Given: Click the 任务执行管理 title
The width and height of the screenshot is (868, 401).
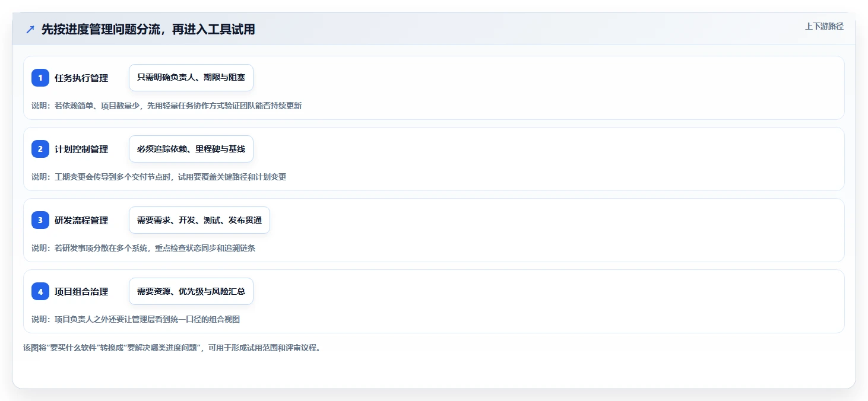Looking at the screenshot, I should tap(81, 78).
